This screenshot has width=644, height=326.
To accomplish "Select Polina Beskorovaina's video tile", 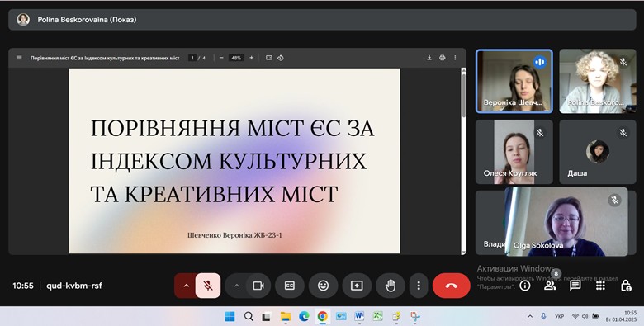I will coord(598,81).
